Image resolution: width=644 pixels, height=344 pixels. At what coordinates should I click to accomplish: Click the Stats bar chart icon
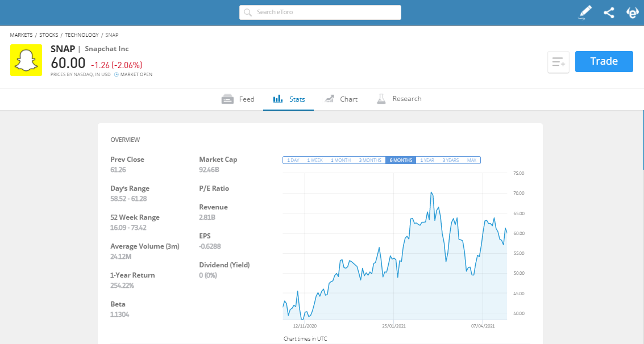[x=278, y=99]
